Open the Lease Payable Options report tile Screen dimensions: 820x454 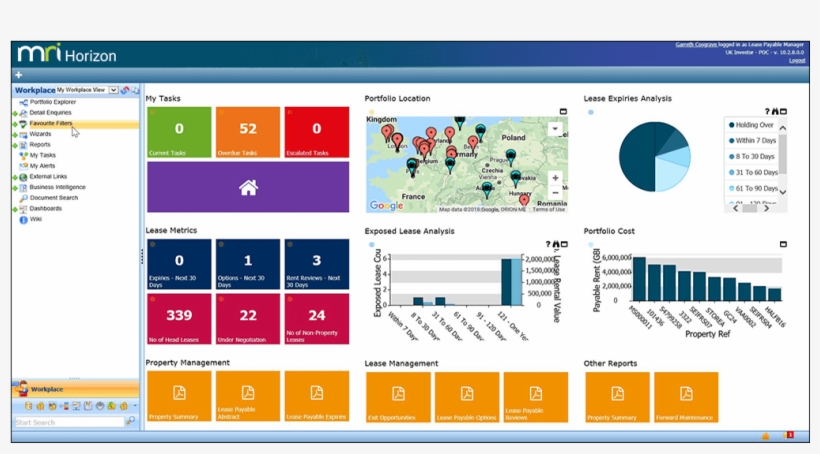point(467,397)
